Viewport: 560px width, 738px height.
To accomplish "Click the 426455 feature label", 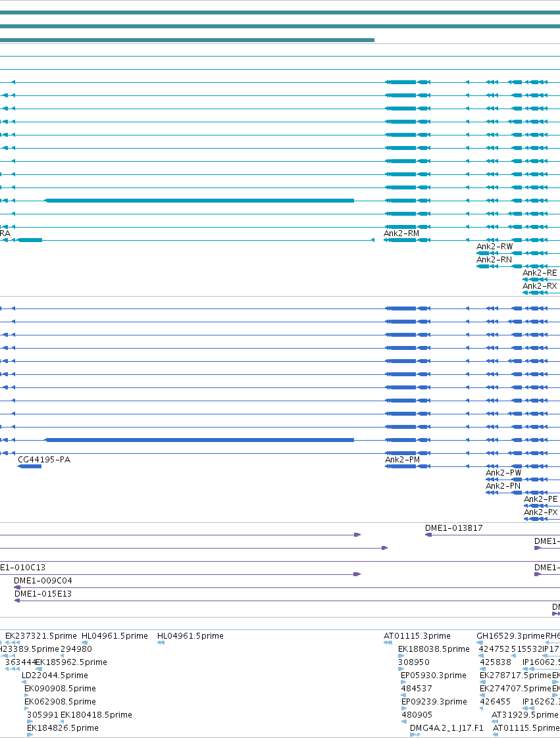I will click(495, 702).
